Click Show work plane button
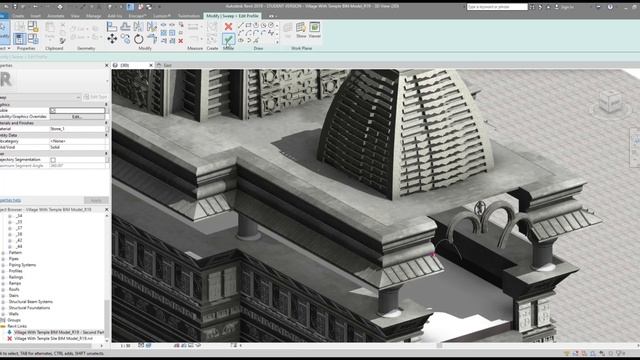The image size is (640, 360). (301, 30)
